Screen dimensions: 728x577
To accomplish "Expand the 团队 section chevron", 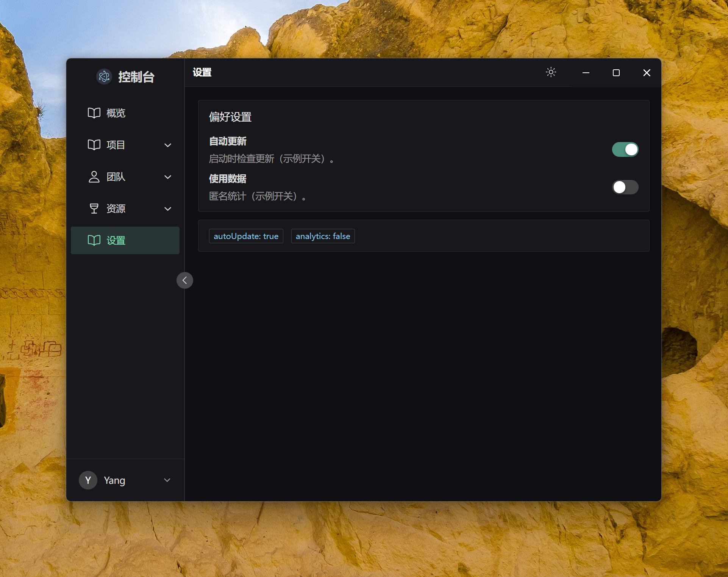I will point(167,177).
